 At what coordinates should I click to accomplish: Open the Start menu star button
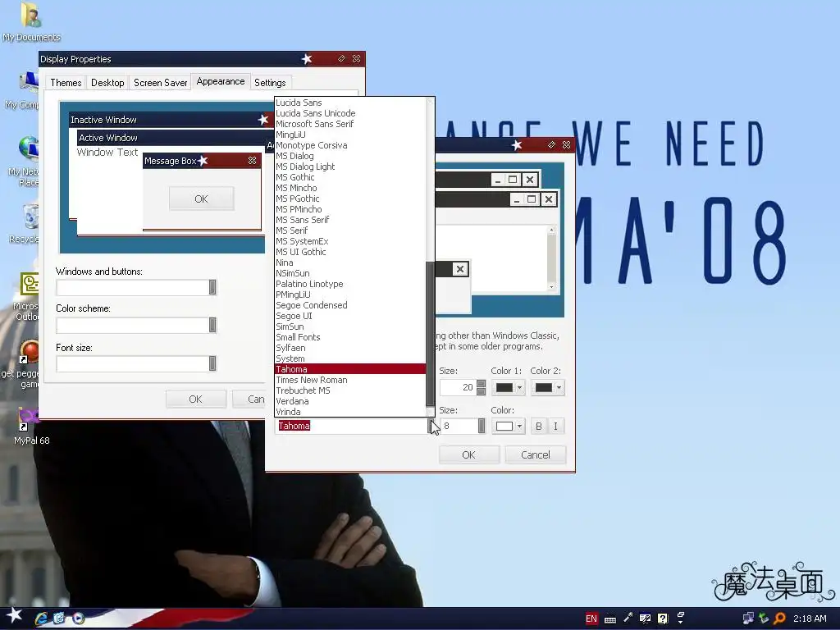(14, 615)
